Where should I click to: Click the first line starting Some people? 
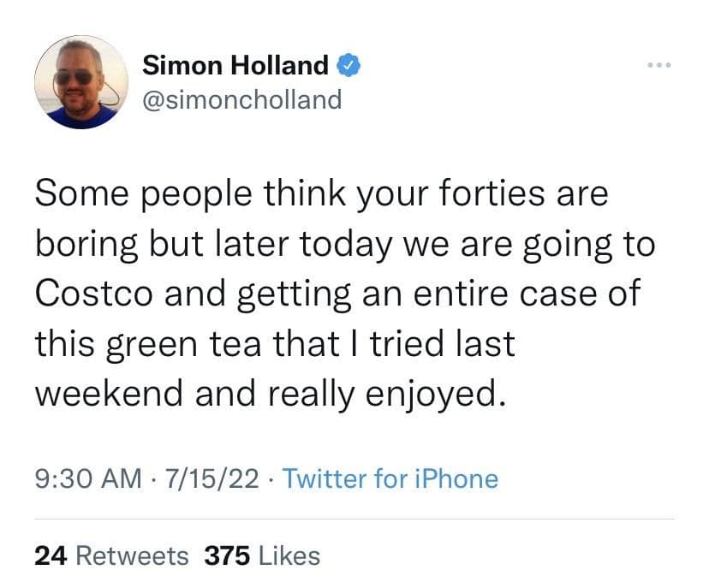click(321, 193)
